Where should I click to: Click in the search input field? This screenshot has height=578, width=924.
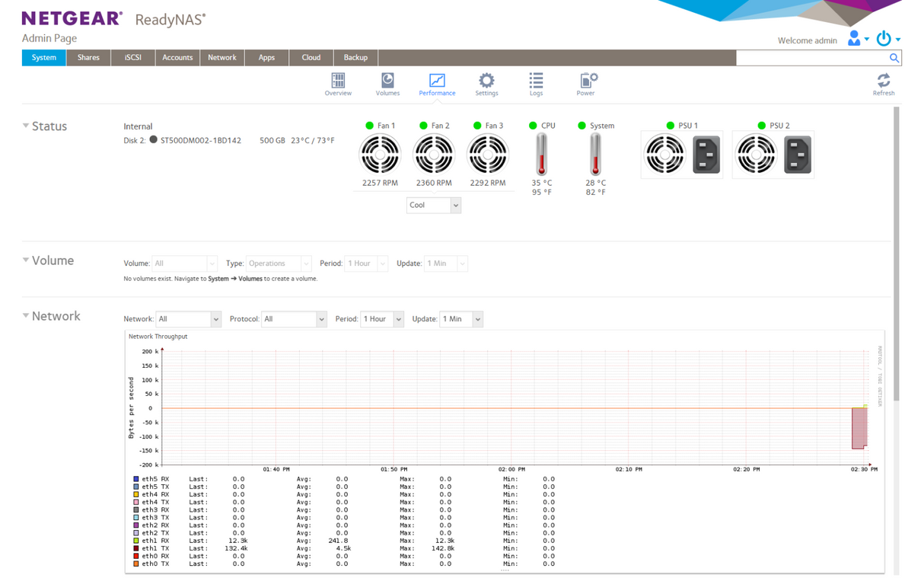click(812, 58)
